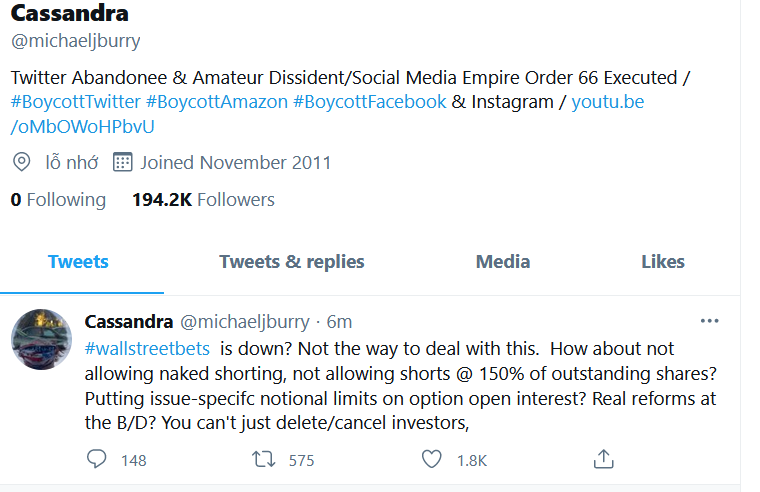Click the #wallstreetbets hashtag in tweet
Viewport: 760px width, 492px height.
[146, 349]
